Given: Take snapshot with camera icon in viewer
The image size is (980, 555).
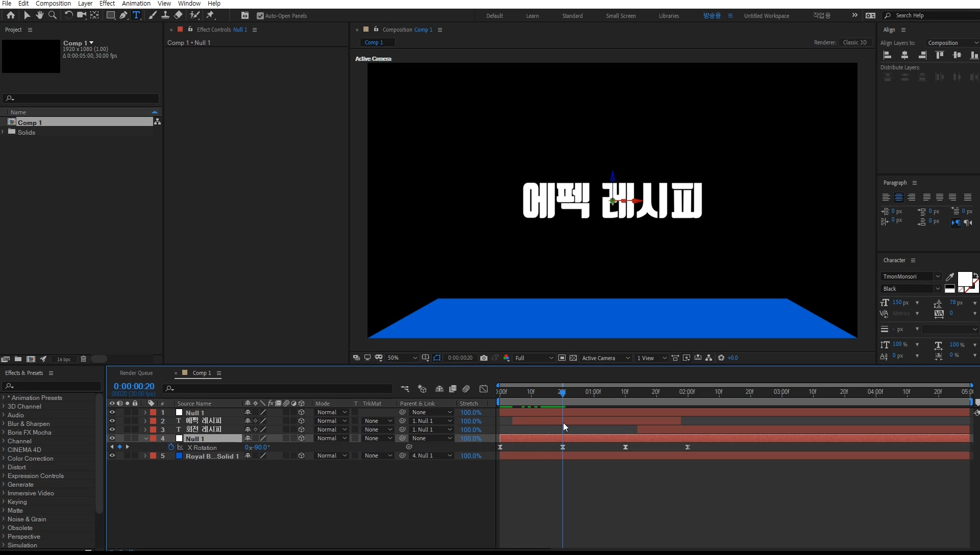Looking at the screenshot, I should (484, 358).
